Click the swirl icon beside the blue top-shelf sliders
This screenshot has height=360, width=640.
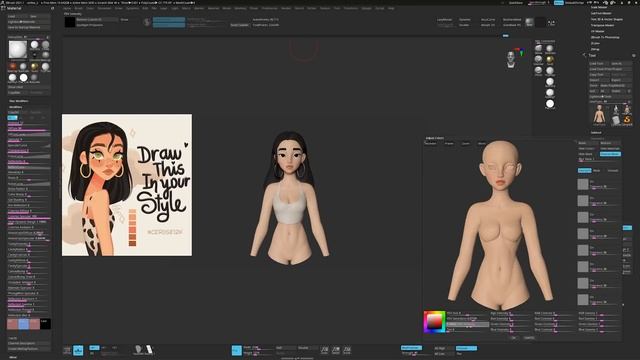coord(147,22)
